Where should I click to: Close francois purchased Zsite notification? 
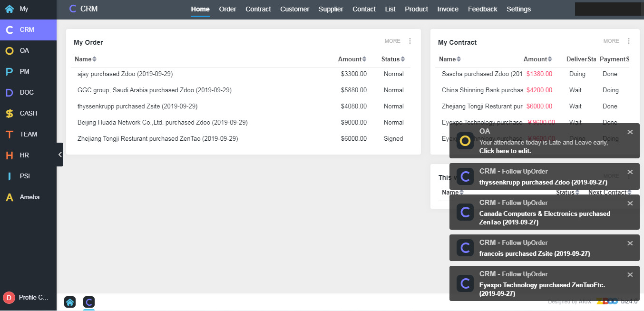630,243
